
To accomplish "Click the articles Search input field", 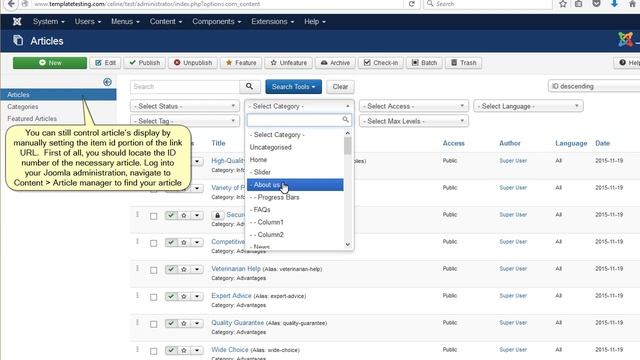I will click(x=185, y=87).
